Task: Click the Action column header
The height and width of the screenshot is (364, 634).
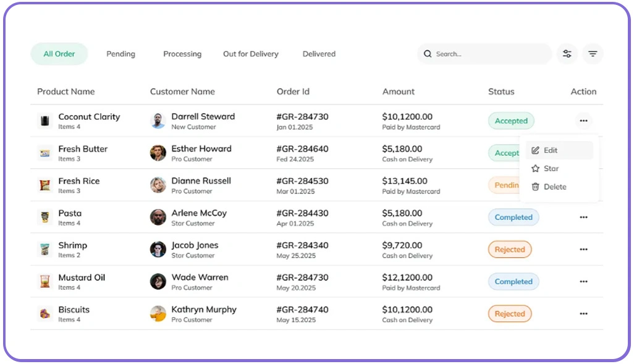Action: [x=583, y=91]
